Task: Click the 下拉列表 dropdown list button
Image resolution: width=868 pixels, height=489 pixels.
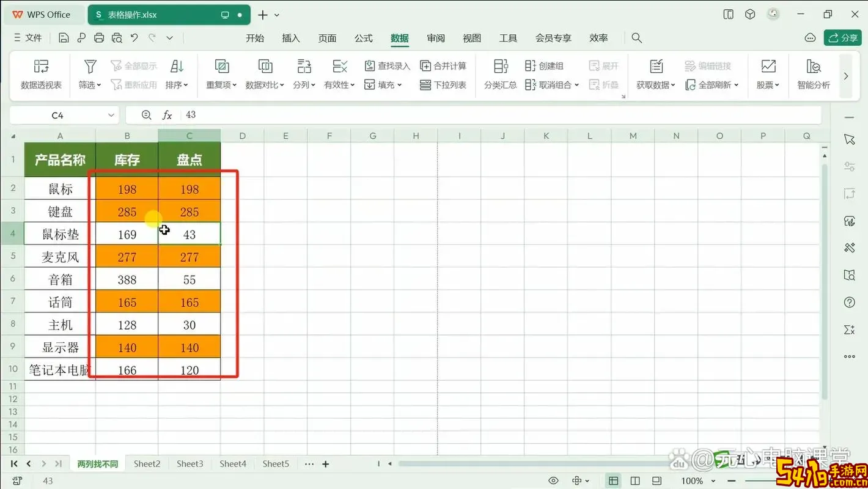Action: [443, 85]
